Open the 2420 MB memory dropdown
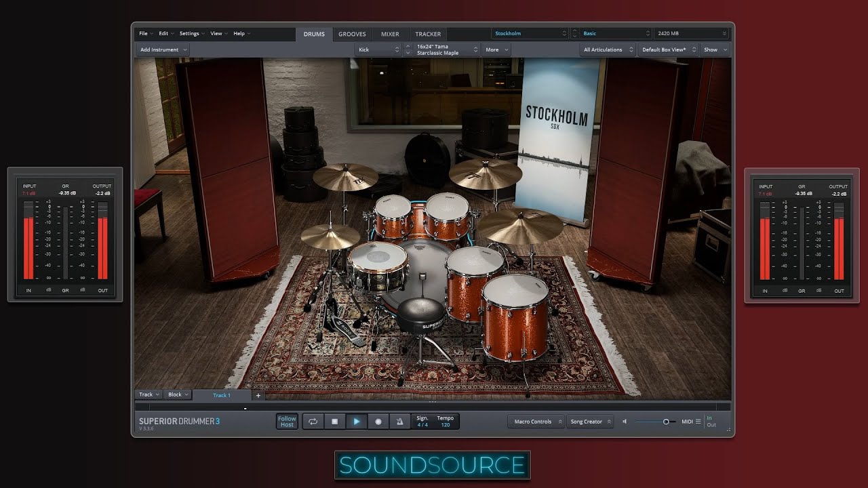Viewport: 868px width, 488px height. (x=692, y=33)
